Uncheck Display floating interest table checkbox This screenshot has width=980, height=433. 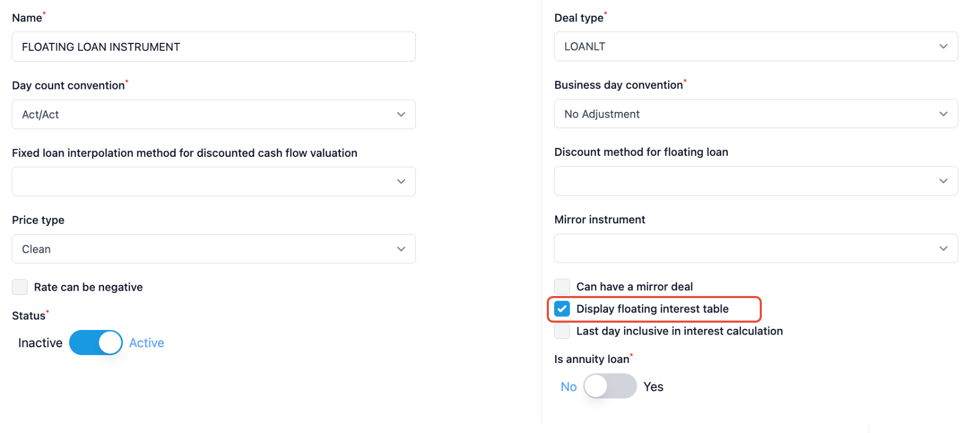(x=562, y=309)
